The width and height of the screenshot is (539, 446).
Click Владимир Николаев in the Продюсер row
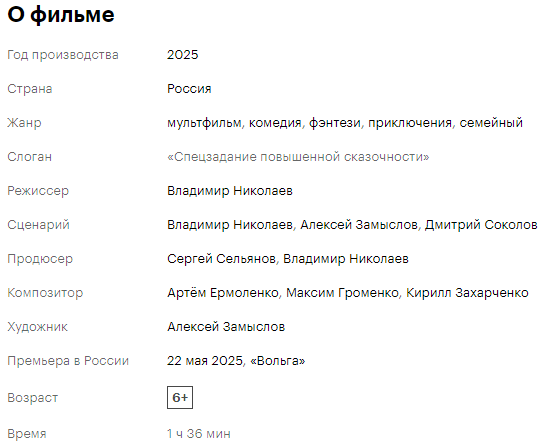pos(346,259)
